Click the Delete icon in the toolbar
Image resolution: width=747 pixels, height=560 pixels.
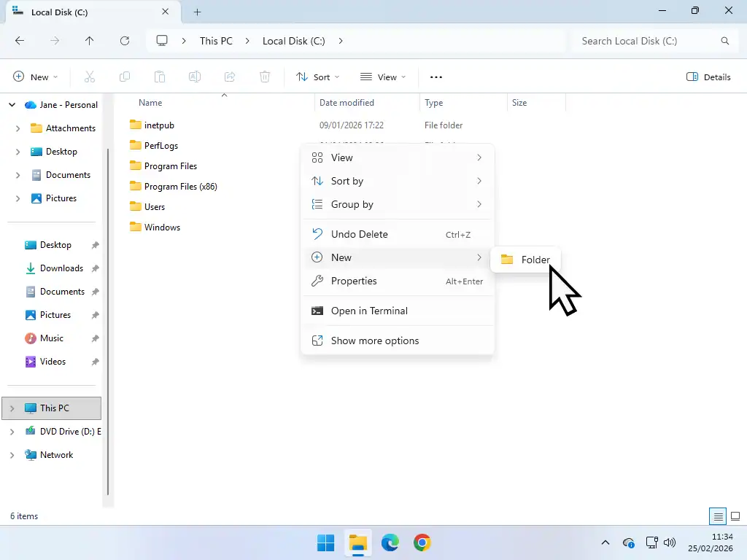[x=265, y=77]
